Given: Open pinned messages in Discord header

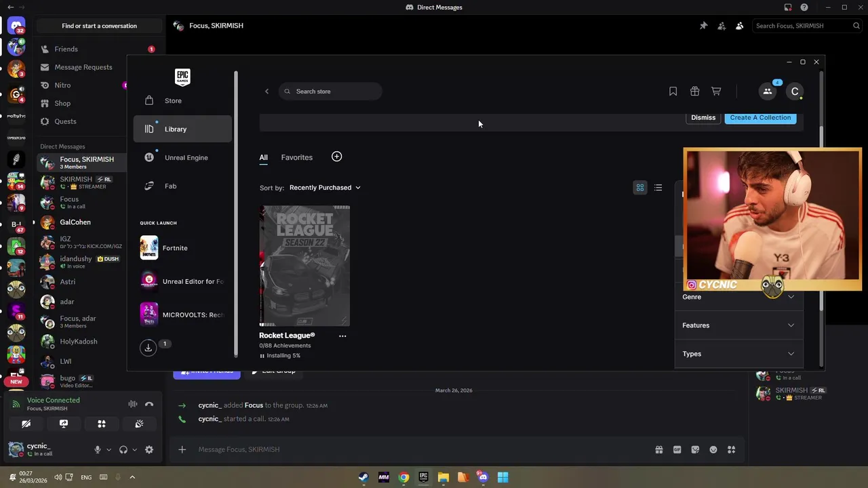Looking at the screenshot, I should [x=703, y=26].
